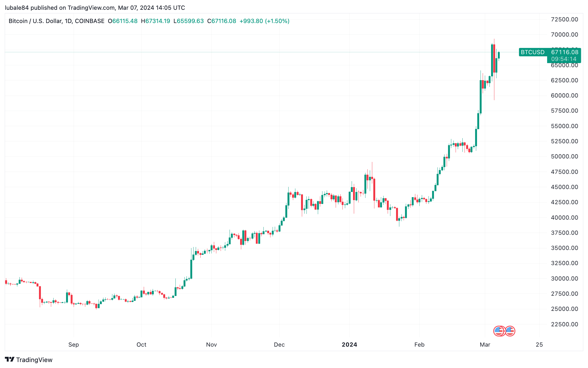
Task: Click the 70000.00 price scale label
Action: [564, 34]
